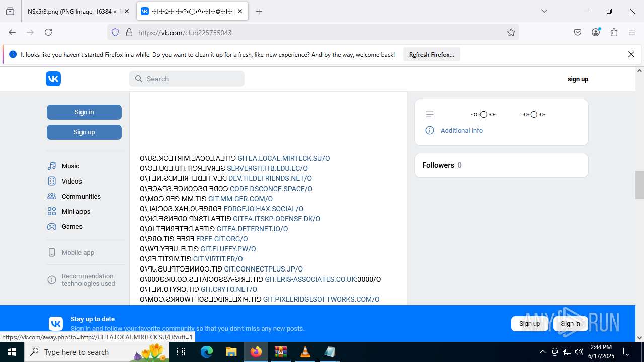Open the GIT.PIXELRIDGESOFTWORKS.COM/O link

coord(321,299)
